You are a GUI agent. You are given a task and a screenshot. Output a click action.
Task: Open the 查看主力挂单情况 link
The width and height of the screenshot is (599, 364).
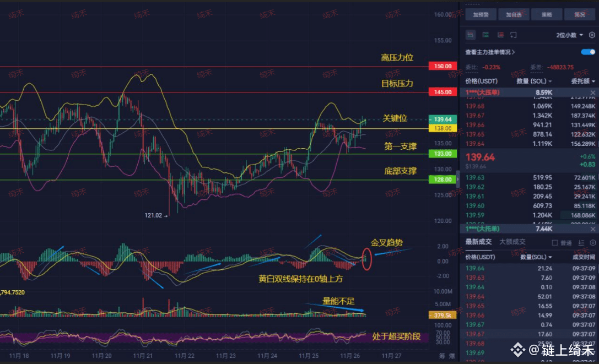[490, 52]
